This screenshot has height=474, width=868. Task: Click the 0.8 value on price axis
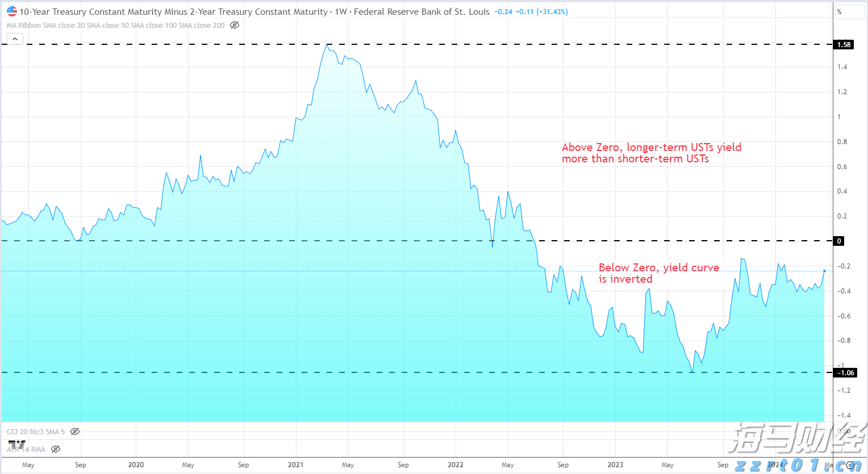click(x=842, y=142)
